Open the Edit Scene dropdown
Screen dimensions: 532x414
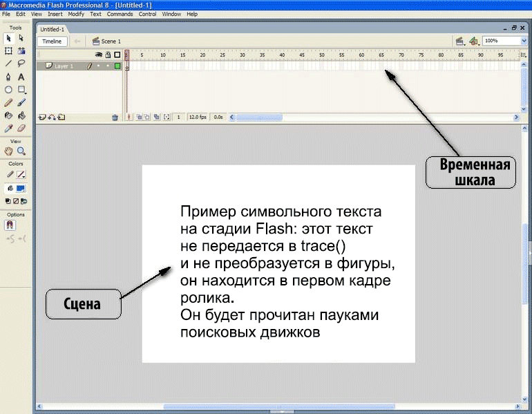pyautogui.click(x=459, y=41)
